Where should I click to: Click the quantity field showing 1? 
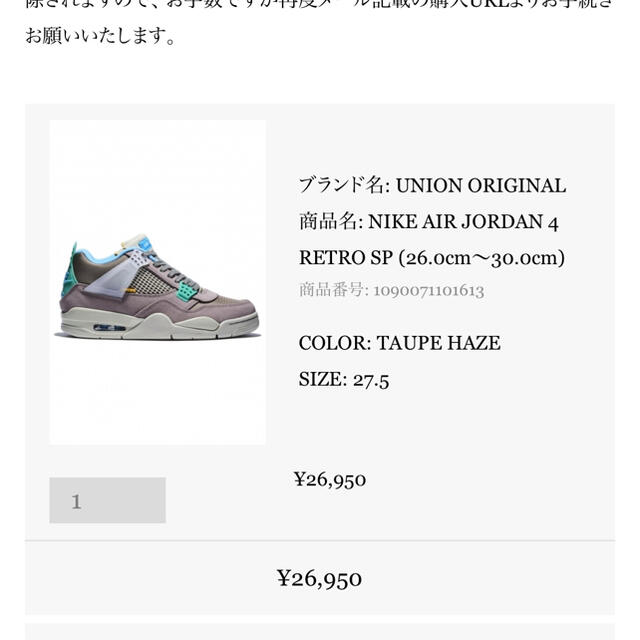(107, 500)
